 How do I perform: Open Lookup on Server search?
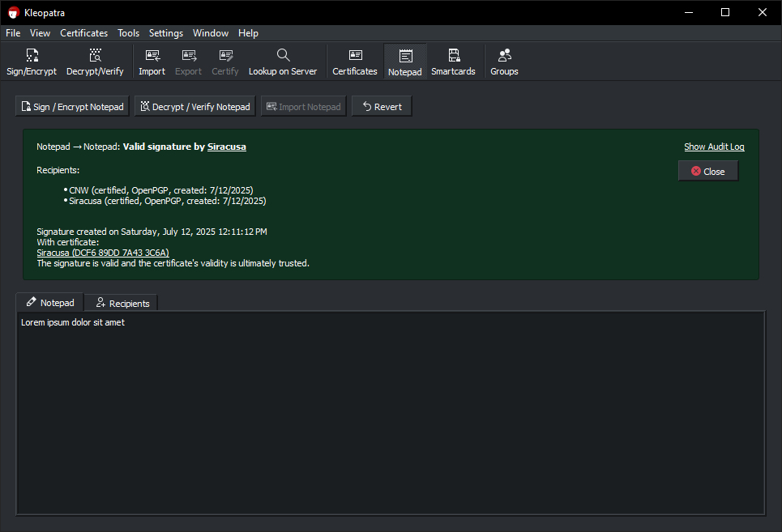(x=283, y=62)
